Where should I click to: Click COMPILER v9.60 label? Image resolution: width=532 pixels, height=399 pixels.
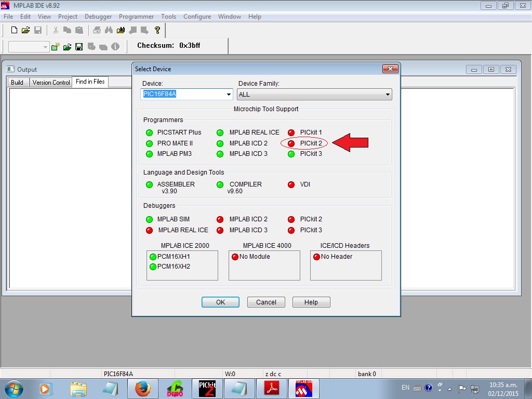(245, 188)
